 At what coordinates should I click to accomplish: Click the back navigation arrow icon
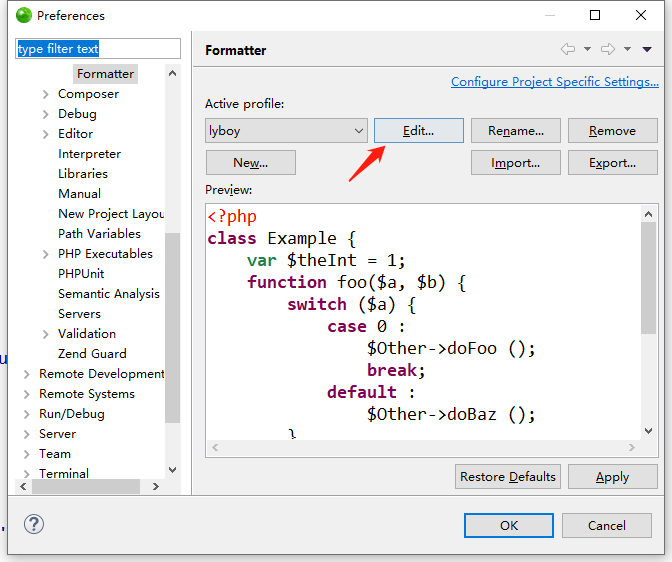click(x=567, y=49)
